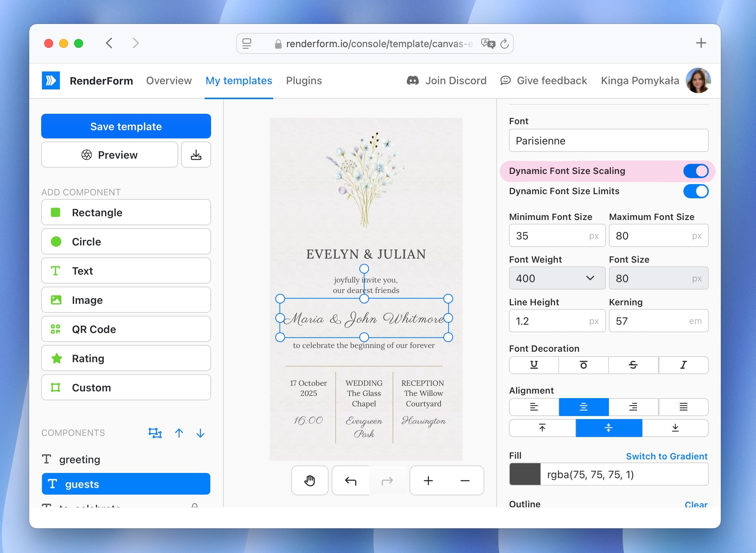Open the dark gray Fill color swatch
The height and width of the screenshot is (553, 756).
525,474
